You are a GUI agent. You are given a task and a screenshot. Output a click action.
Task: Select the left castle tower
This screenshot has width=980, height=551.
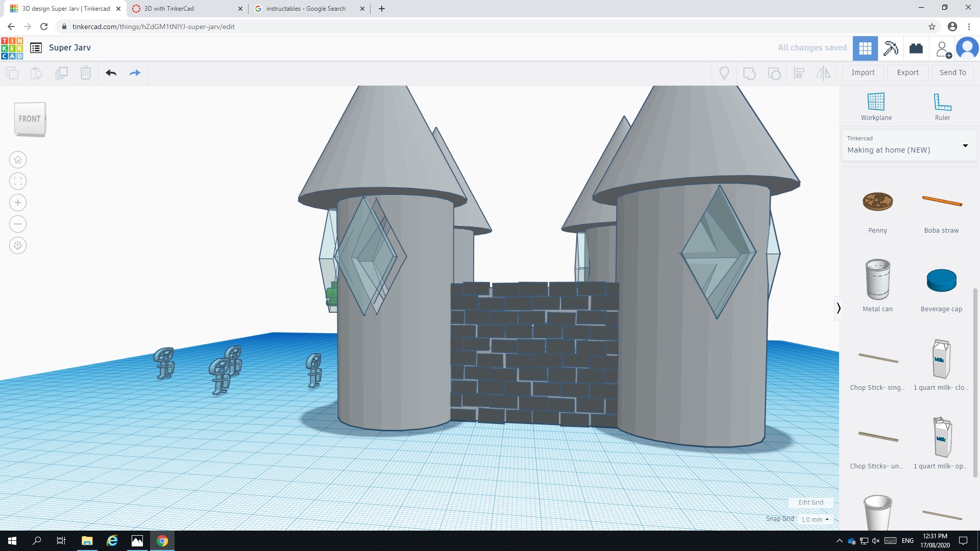coord(396,357)
